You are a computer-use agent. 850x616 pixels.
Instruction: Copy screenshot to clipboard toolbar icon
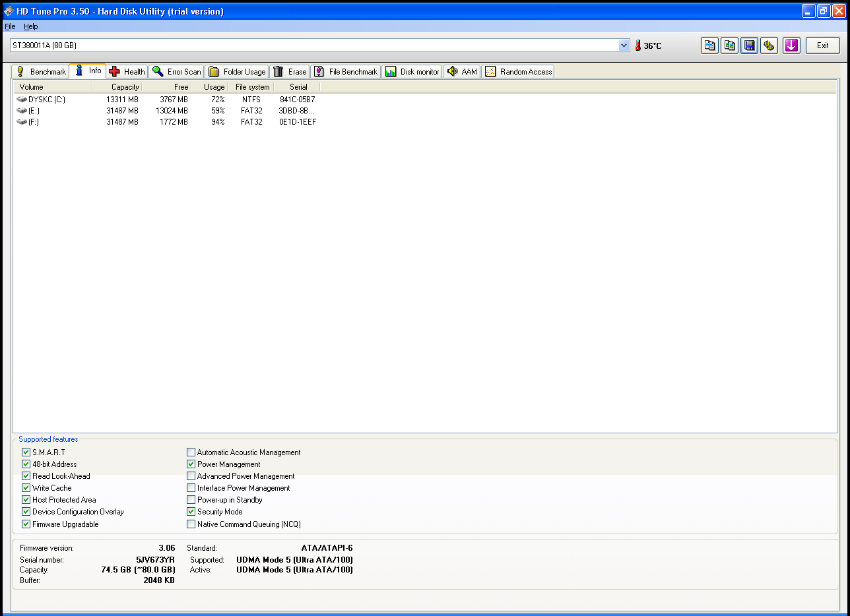point(729,46)
